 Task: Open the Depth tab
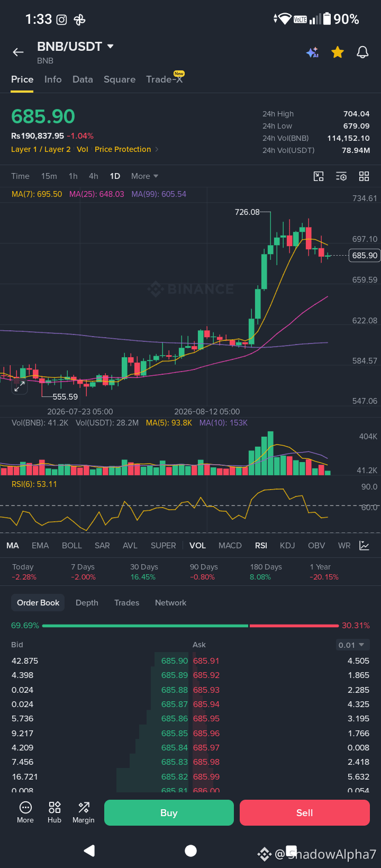tap(87, 603)
